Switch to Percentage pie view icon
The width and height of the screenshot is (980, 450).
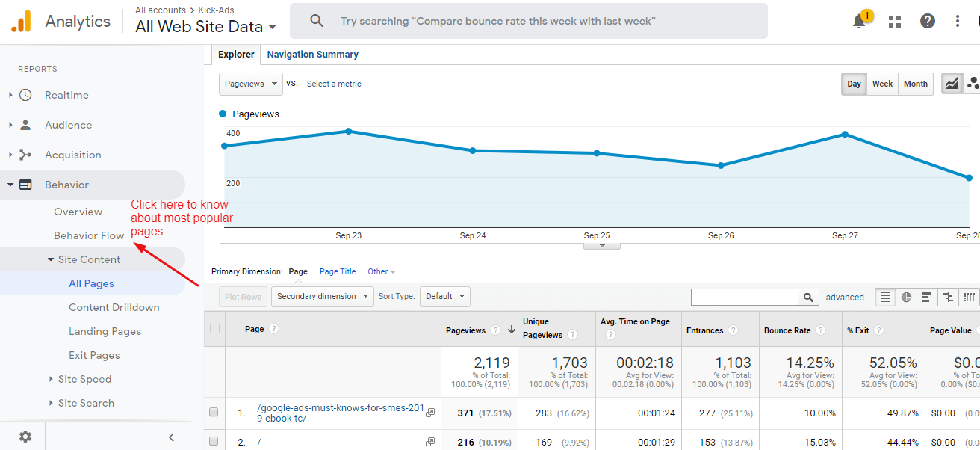coord(906,297)
